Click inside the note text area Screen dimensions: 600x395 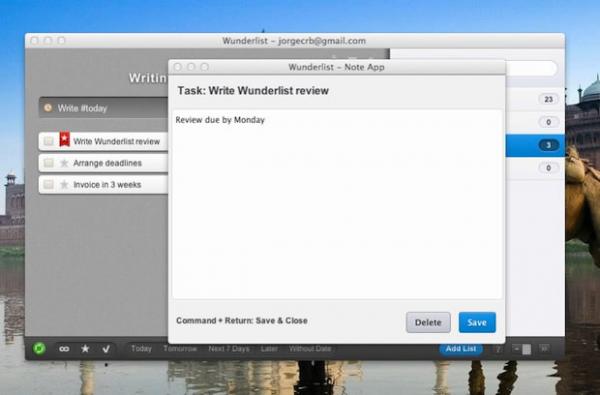(x=337, y=204)
